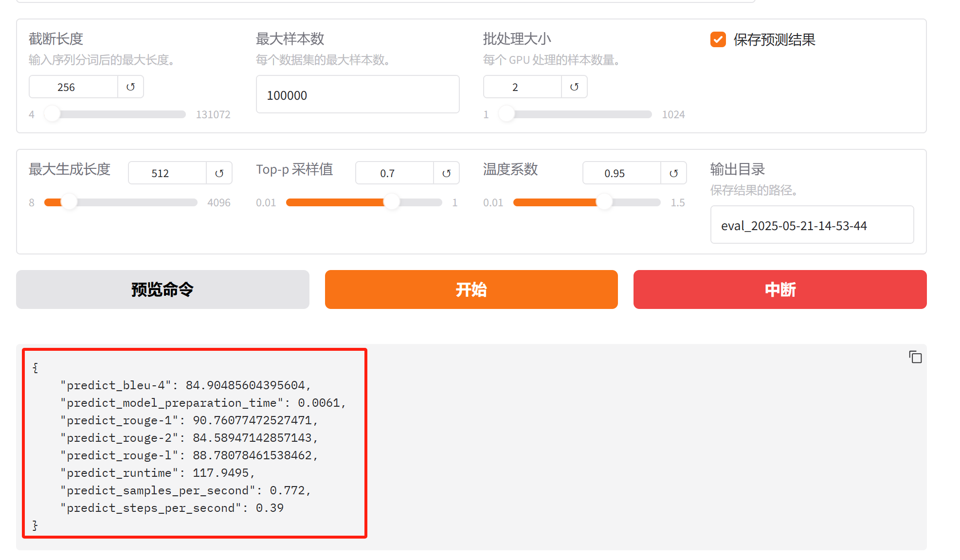The image size is (960, 560).
Task: Reset the 最大生成长度 value to default
Action: [219, 173]
